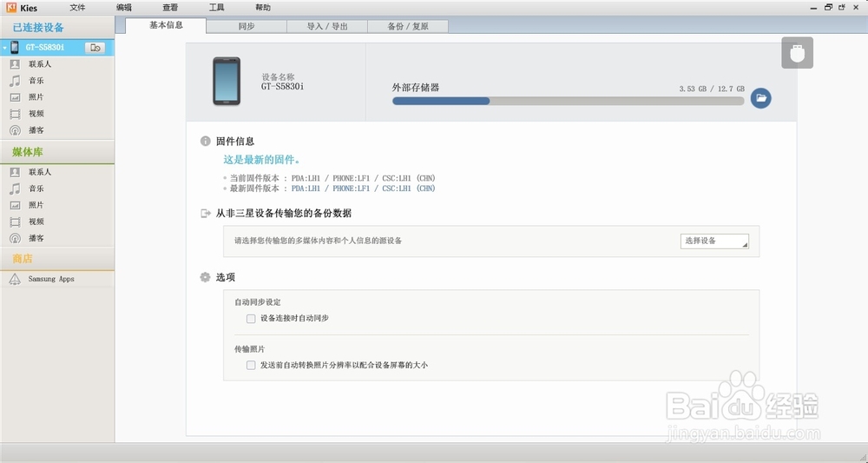The height and width of the screenshot is (463, 868).
Task: Open the 文件 menu
Action: click(x=77, y=7)
